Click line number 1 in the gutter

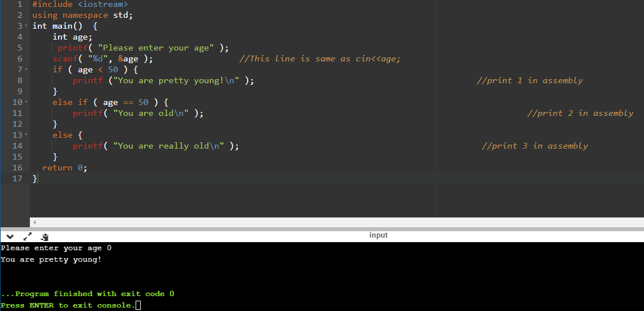point(20,5)
